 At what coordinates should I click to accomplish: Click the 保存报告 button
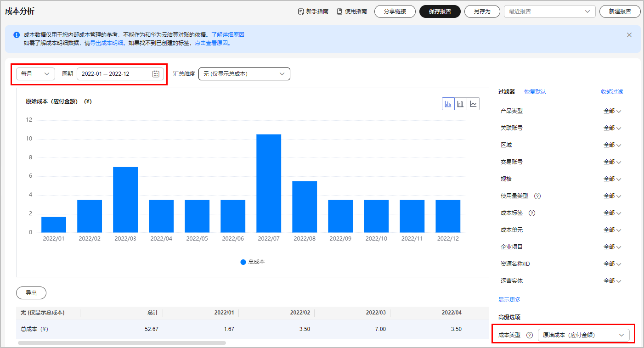440,11
